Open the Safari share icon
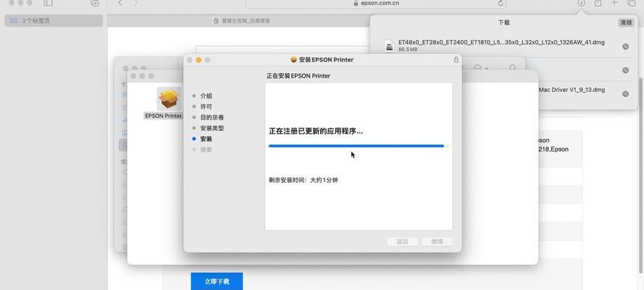This screenshot has width=644, height=290. 598,3
